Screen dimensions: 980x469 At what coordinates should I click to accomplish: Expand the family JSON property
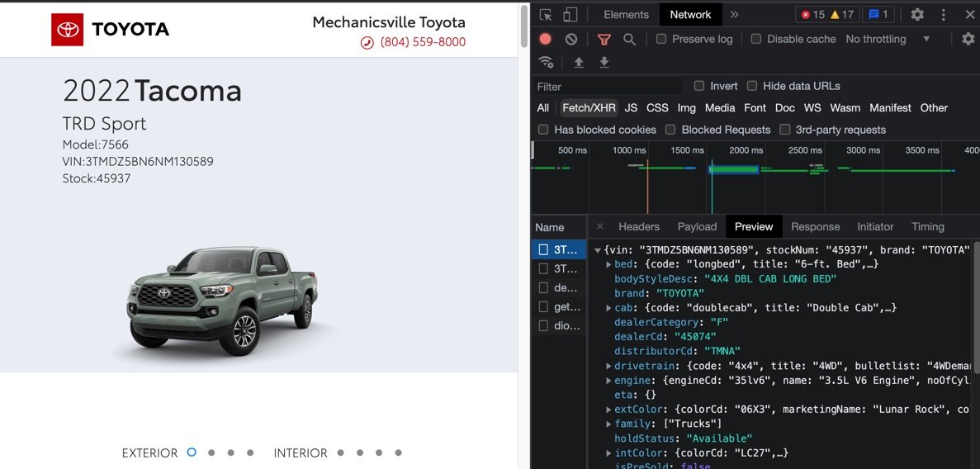coord(608,424)
